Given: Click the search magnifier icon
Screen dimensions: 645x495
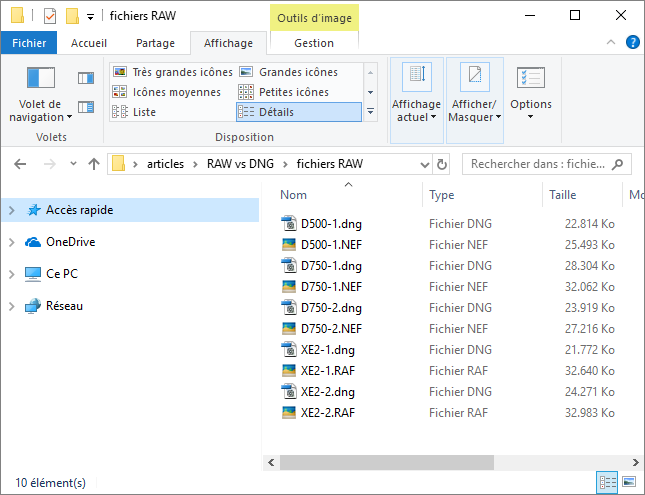Looking at the screenshot, I should pos(617,164).
